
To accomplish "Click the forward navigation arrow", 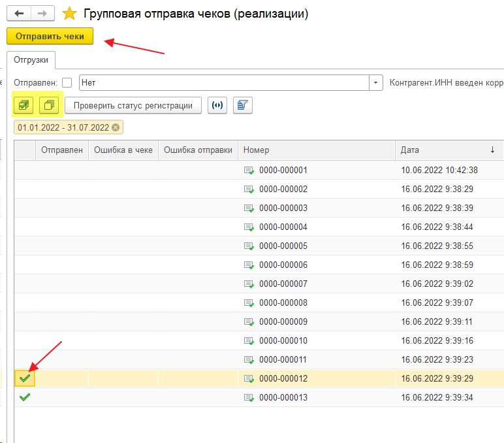I will click(42, 14).
